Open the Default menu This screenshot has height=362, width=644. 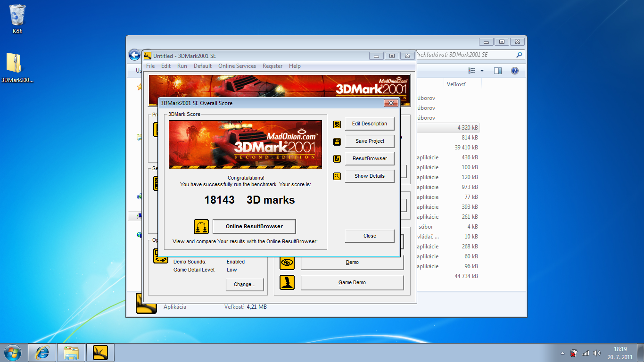coord(203,66)
